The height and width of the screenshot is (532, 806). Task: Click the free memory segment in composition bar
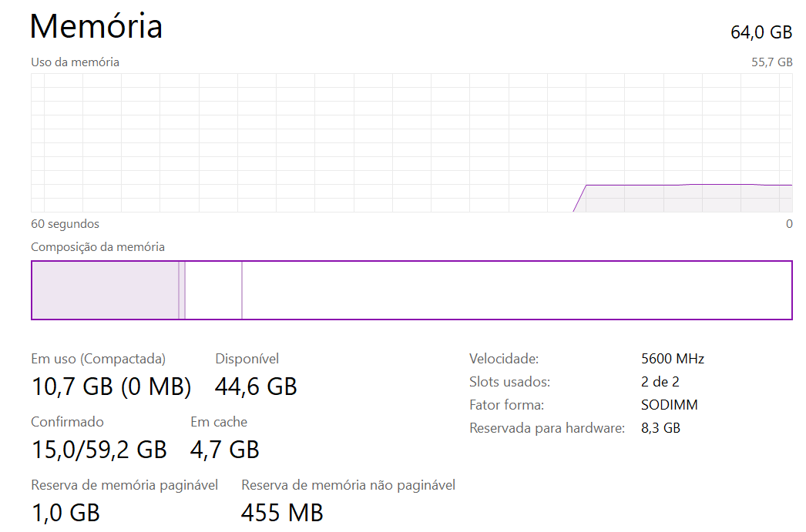pyautogui.click(x=516, y=290)
